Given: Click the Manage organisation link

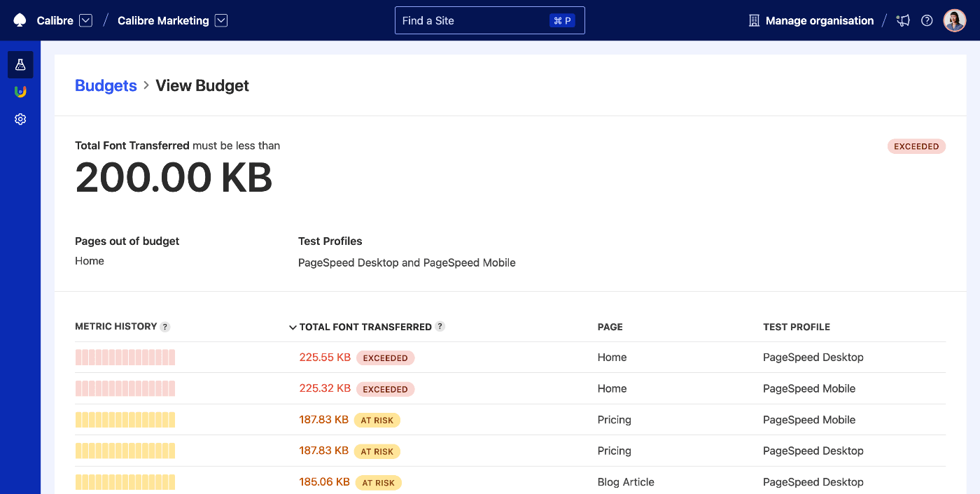Looking at the screenshot, I should (819, 20).
